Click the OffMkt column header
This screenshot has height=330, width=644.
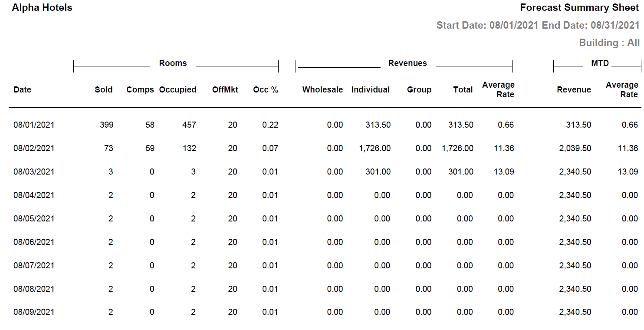[224, 89]
